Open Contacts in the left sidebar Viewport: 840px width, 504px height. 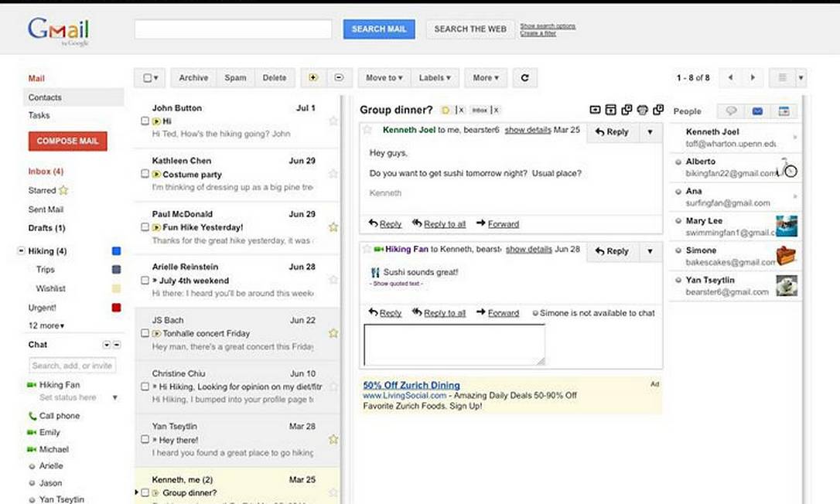45,97
